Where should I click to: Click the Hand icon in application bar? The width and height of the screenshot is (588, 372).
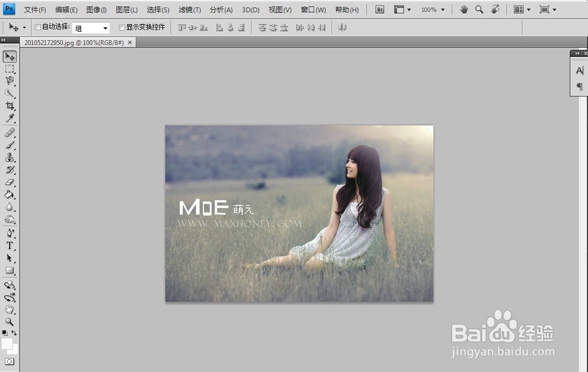point(464,9)
